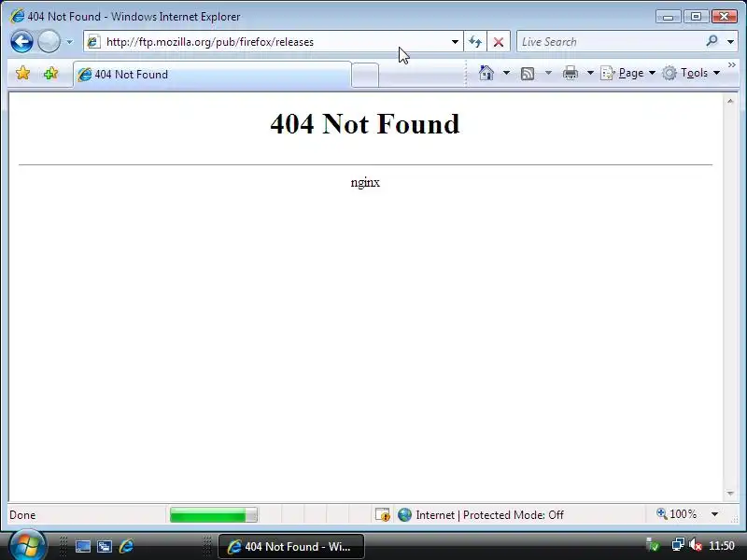Click the network tray icon
This screenshot has height=560, width=747.
[678, 545]
